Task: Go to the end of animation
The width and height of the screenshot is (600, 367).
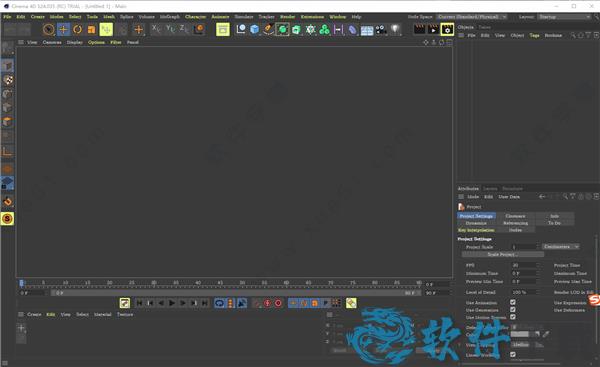Action: (x=205, y=303)
